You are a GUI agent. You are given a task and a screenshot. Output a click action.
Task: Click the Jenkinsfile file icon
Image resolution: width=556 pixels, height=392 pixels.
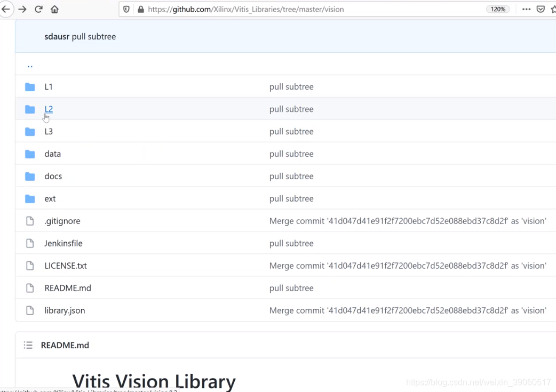tap(30, 244)
